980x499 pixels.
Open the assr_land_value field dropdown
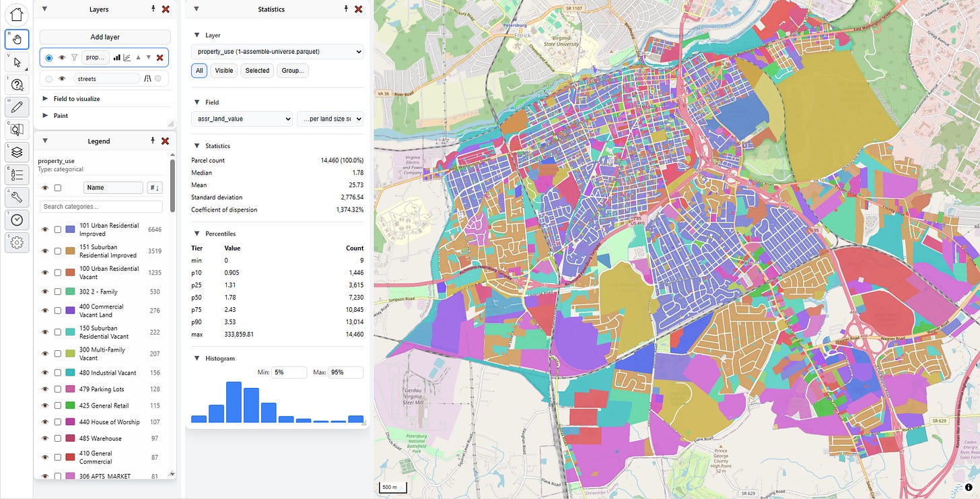pos(242,119)
